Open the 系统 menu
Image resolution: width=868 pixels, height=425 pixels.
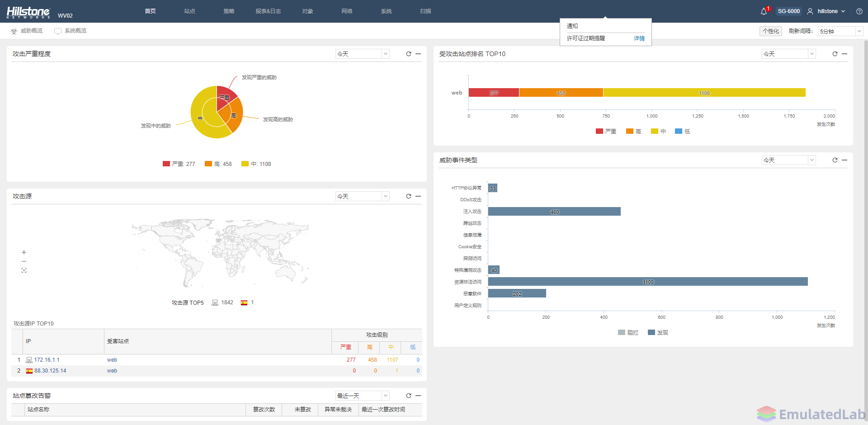point(386,11)
